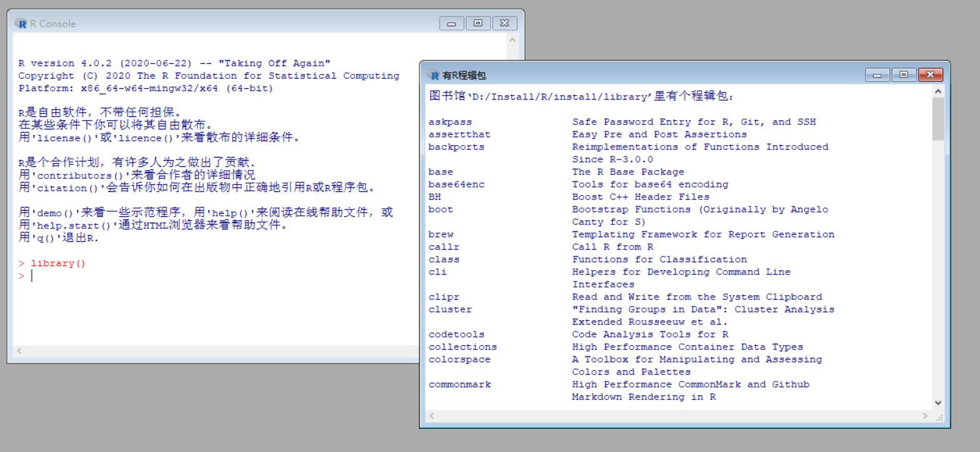Viewport: 980px width, 452px height.
Task: Select the assertthat package row
Action: [587, 134]
